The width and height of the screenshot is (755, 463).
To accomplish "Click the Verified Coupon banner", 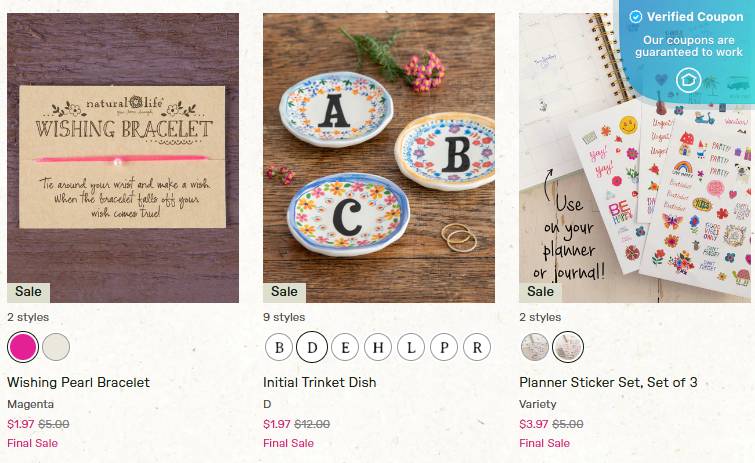I will 687,48.
